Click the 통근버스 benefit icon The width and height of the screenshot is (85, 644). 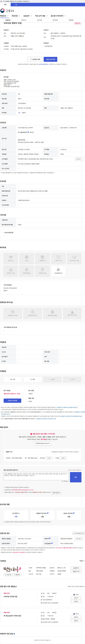11,259
